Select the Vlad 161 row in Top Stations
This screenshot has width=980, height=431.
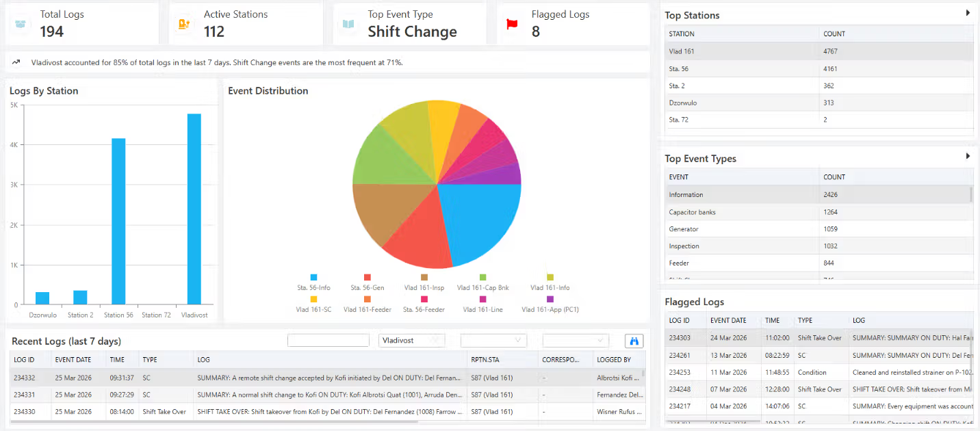(818, 51)
